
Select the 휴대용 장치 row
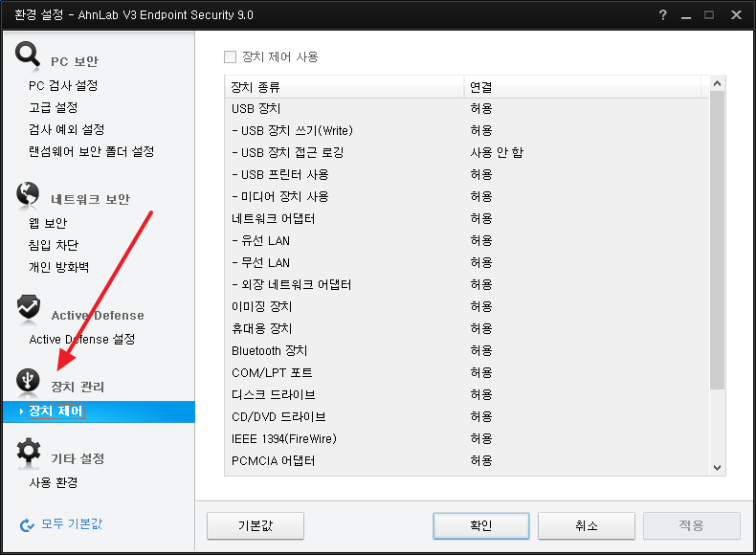click(x=467, y=329)
